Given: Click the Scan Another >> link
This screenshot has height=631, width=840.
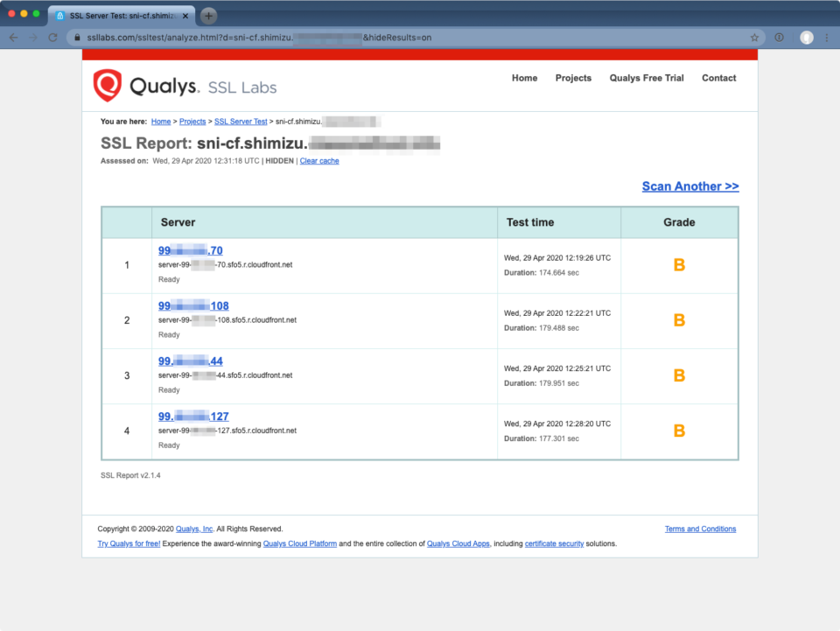Looking at the screenshot, I should point(690,186).
